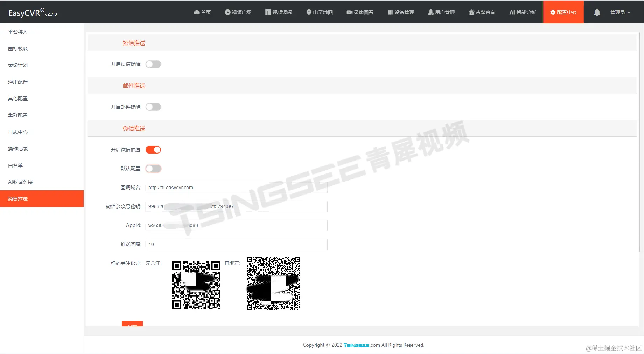Click the 推送间隔 input field
Image resolution: width=644 pixels, height=354 pixels.
237,244
